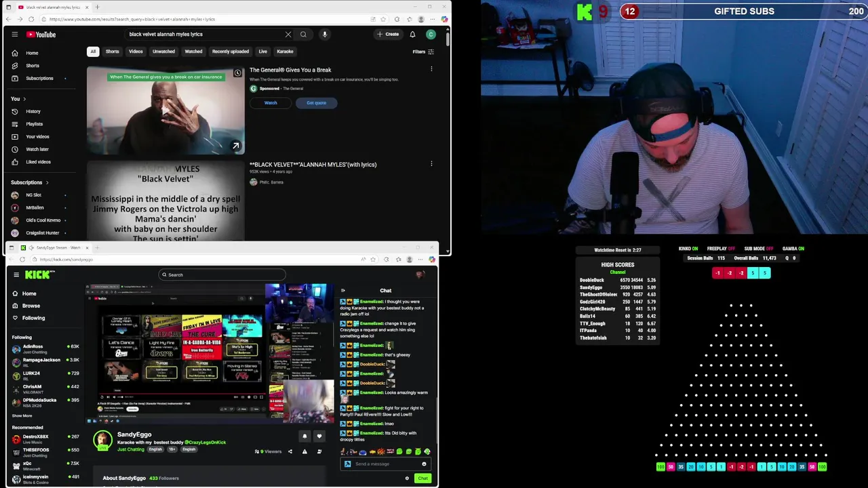Expand the Subscriptions section header
The image size is (868, 488).
click(x=30, y=182)
